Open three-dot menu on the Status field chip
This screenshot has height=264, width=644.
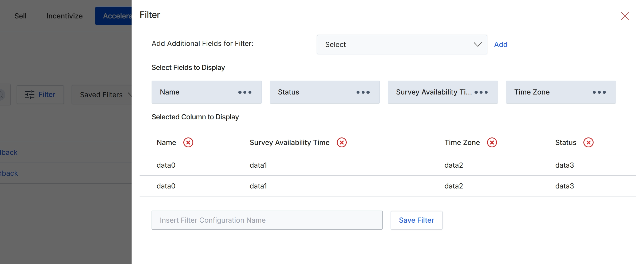click(x=363, y=92)
